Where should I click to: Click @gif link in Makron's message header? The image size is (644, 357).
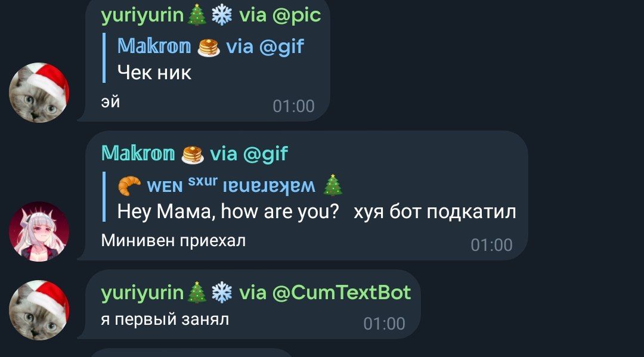pyautogui.click(x=265, y=154)
